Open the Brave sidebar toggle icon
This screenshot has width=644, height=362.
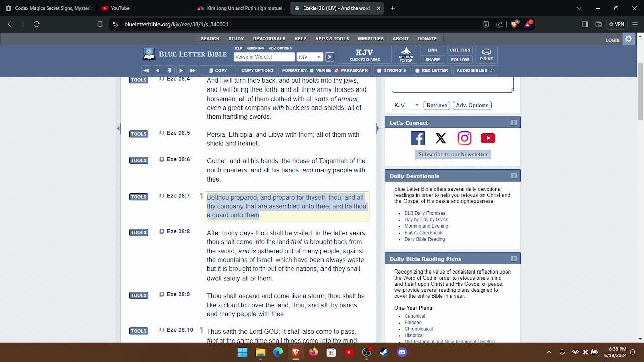pos(585,24)
